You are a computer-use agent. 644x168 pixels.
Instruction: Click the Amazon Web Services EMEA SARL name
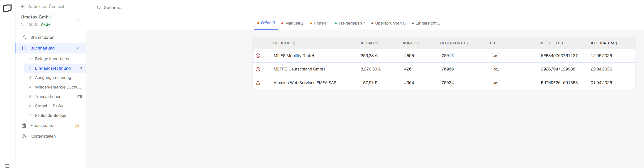point(306,83)
